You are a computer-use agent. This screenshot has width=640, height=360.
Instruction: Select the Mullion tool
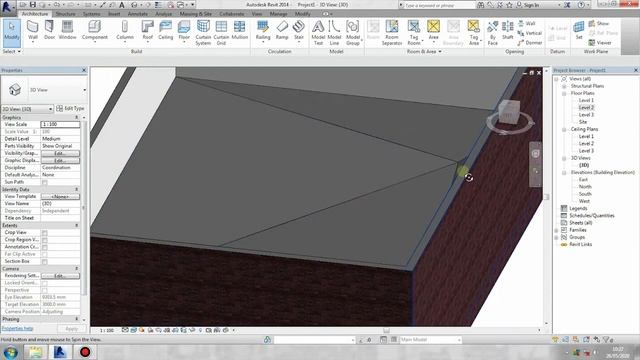click(x=240, y=31)
